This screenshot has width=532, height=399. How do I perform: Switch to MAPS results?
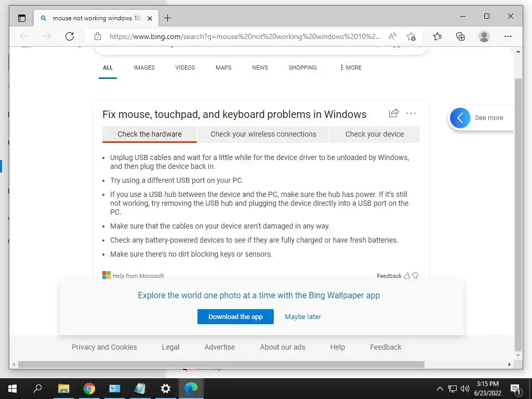[223, 68]
